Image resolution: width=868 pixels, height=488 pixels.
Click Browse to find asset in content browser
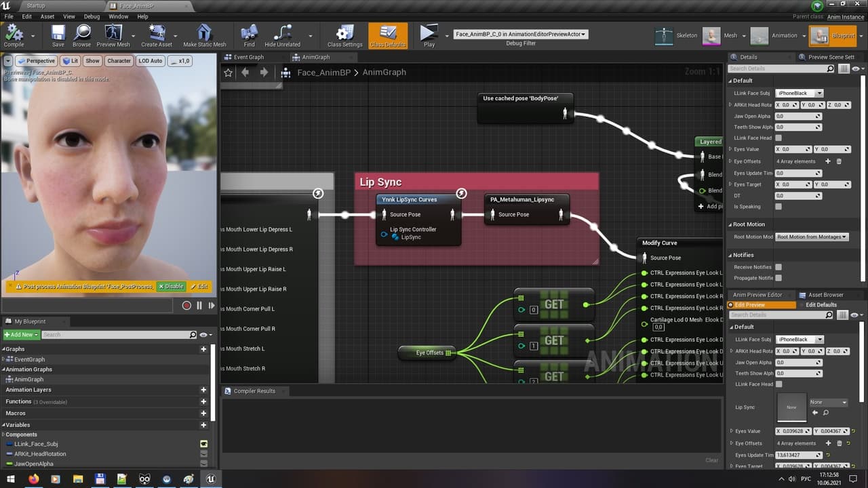[x=82, y=35]
